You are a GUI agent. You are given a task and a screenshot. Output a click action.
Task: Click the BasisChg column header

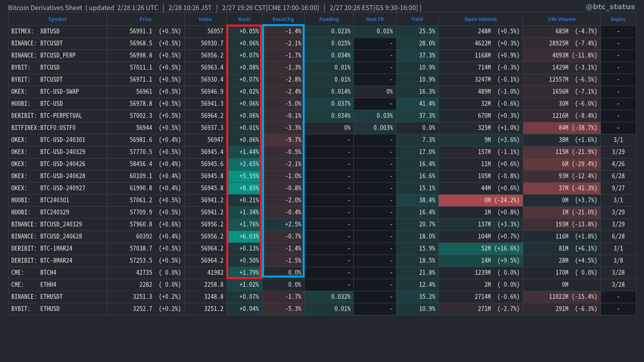(x=283, y=19)
